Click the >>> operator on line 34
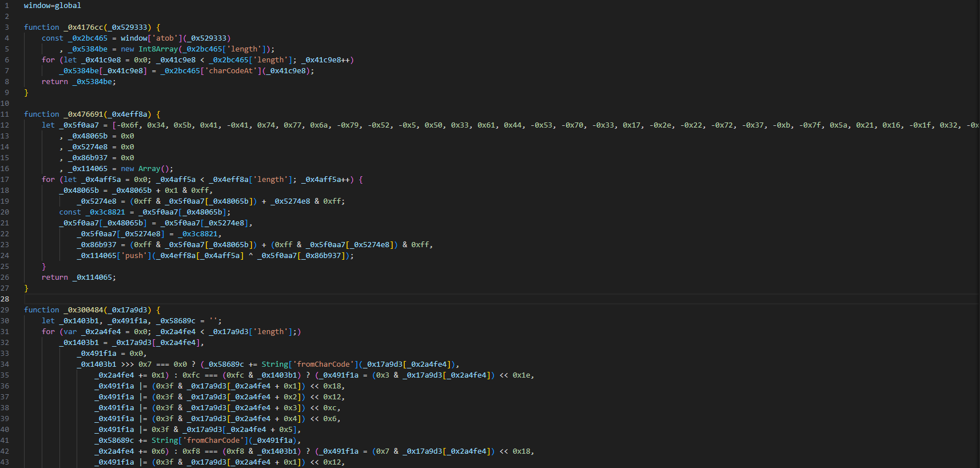The width and height of the screenshot is (980, 468). click(128, 364)
